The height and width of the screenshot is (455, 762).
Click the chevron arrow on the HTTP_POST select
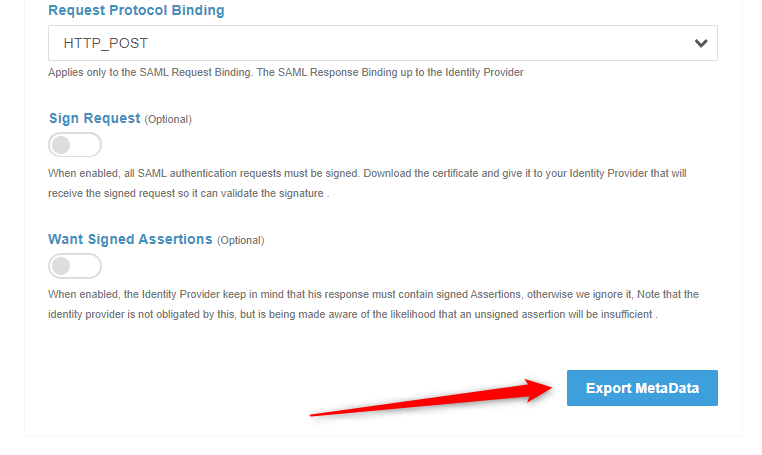pyautogui.click(x=701, y=43)
